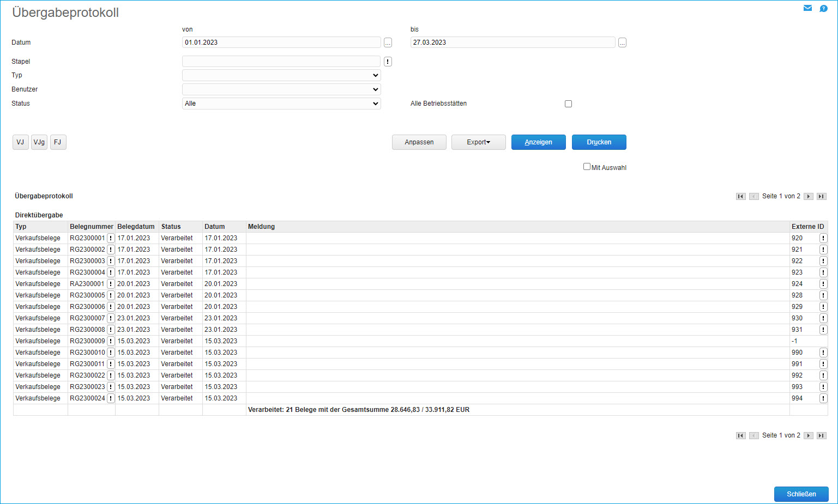Expand the Typ dropdown
838x504 pixels.
click(x=281, y=75)
